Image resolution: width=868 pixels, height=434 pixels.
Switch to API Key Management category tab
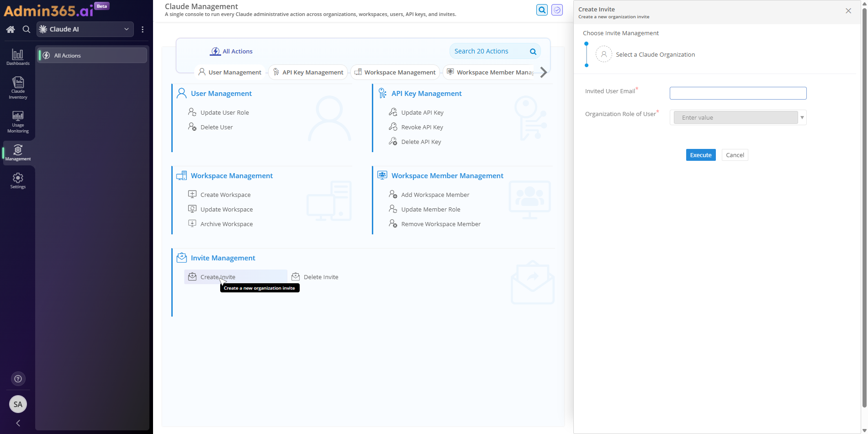click(308, 72)
